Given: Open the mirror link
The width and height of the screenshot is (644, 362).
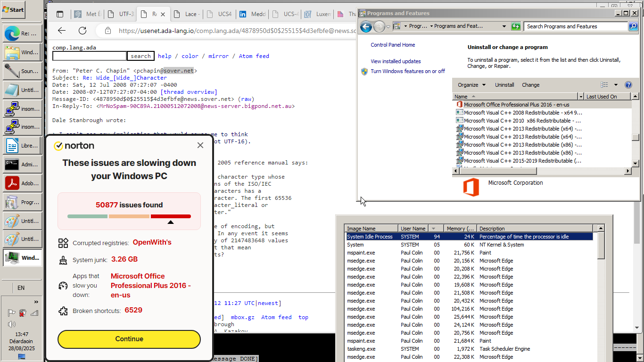Looking at the screenshot, I should (218, 56).
